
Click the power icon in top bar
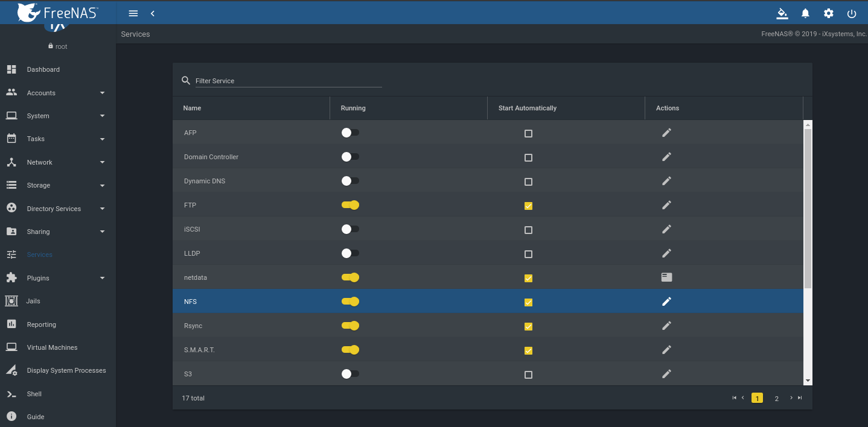coord(852,13)
